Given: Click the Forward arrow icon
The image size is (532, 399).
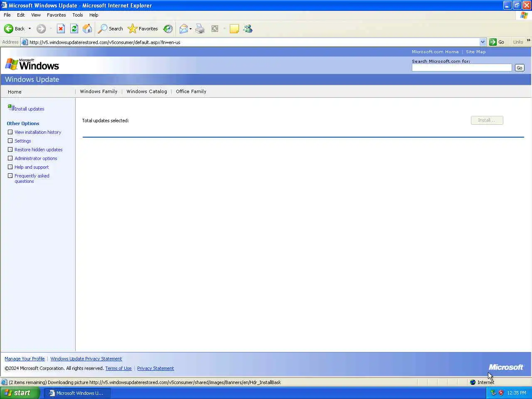Looking at the screenshot, I should point(41,29).
